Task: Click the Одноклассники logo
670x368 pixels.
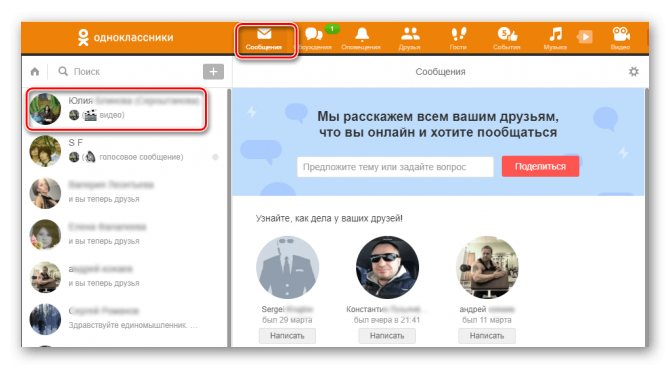Action: (125, 38)
